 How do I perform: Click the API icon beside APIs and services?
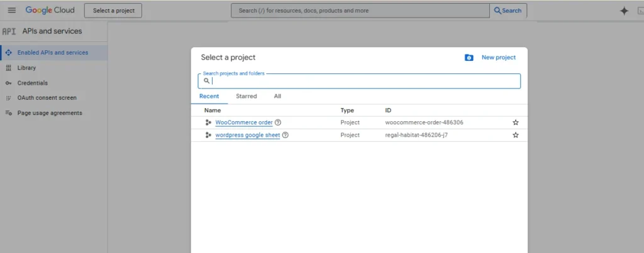(x=9, y=31)
